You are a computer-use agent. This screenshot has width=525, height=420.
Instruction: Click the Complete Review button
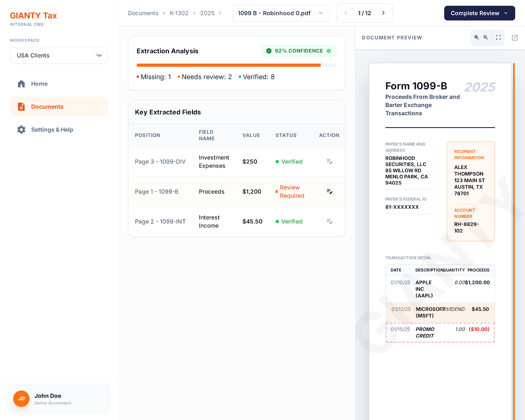(x=474, y=13)
